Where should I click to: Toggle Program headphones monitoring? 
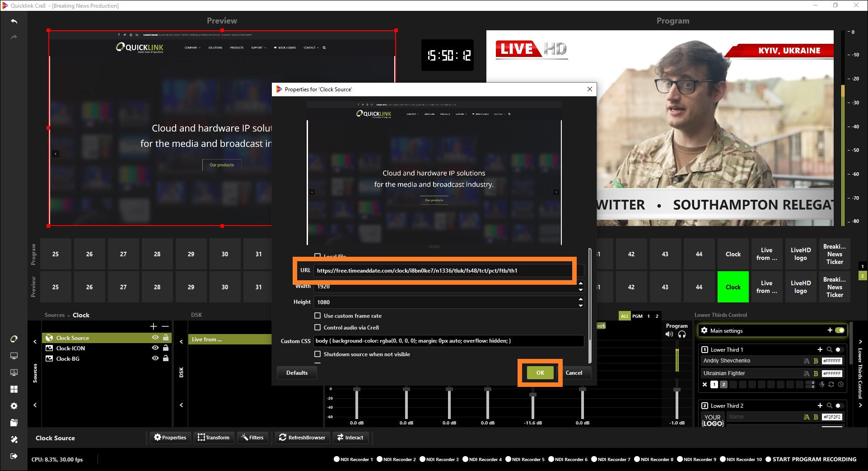(x=682, y=334)
